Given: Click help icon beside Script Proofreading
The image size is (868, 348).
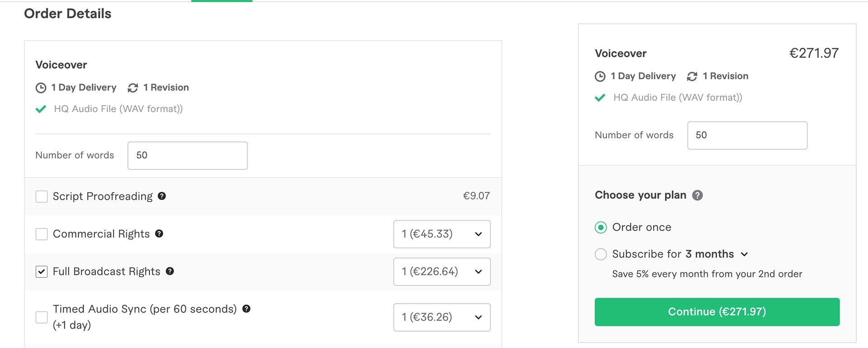Looking at the screenshot, I should pyautogui.click(x=162, y=196).
